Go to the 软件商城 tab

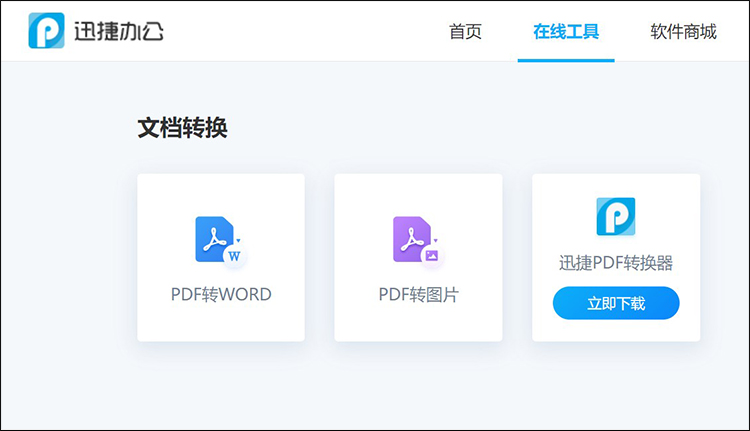tap(683, 32)
